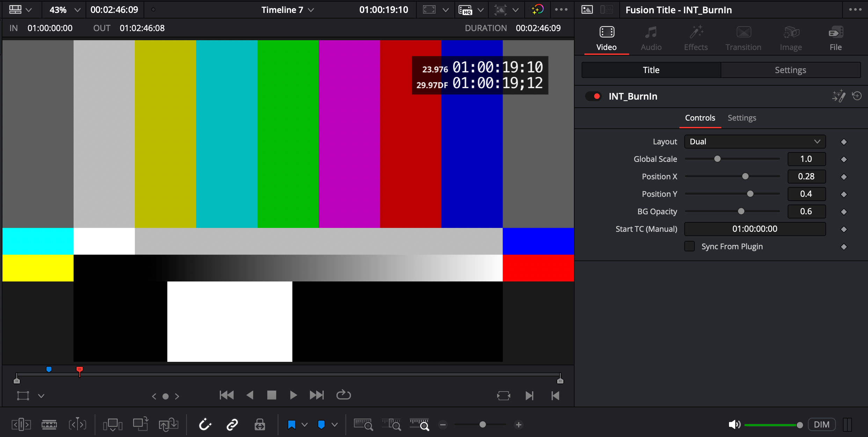Screen dimensions: 868x437
Task: Expand the HQ playback options arrow
Action: coord(481,10)
